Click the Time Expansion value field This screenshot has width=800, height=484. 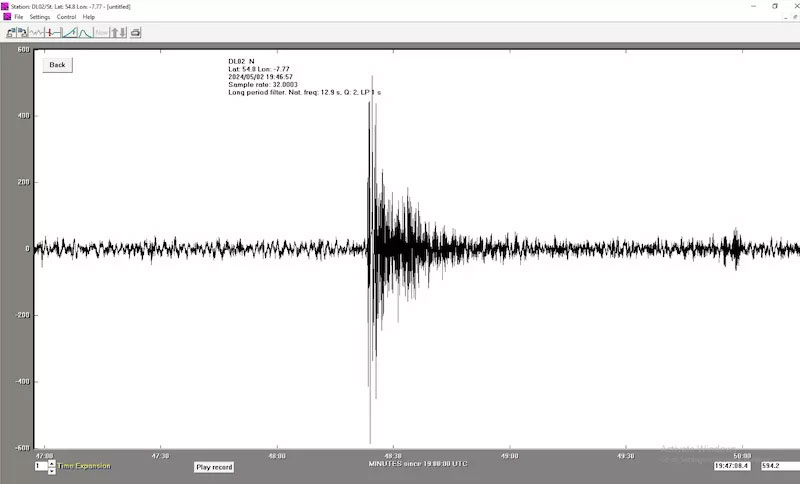40,466
